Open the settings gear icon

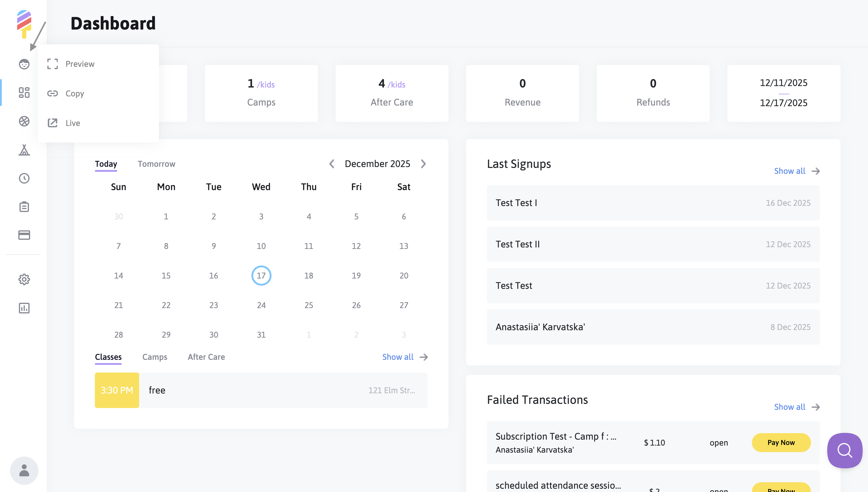tap(24, 279)
